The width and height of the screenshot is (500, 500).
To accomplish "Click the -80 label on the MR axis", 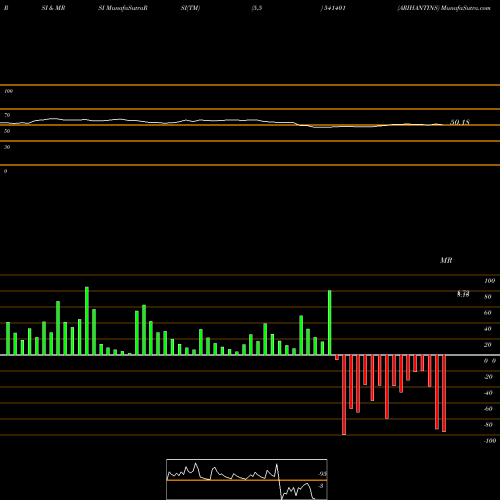I will pos(488,425).
